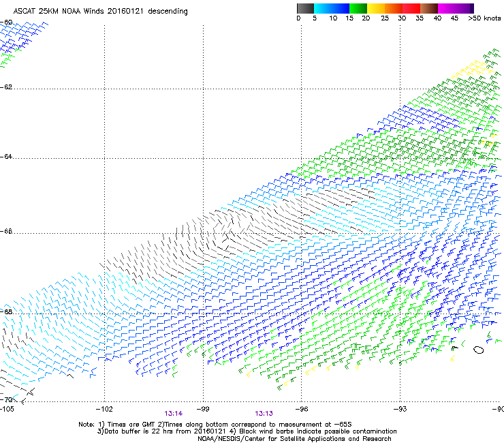Click the brown 35-40 knots legend swatch
Screen dimensions: 504x443
(x=429, y=8)
